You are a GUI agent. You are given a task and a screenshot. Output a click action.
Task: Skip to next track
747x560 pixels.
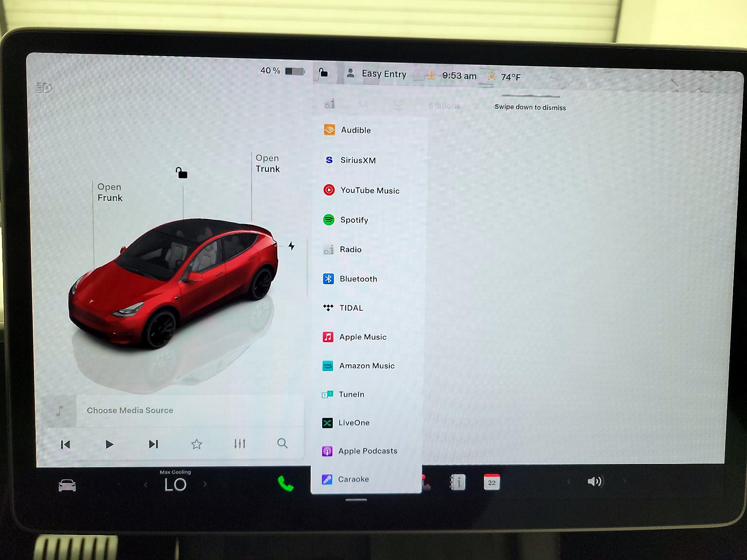pyautogui.click(x=153, y=444)
